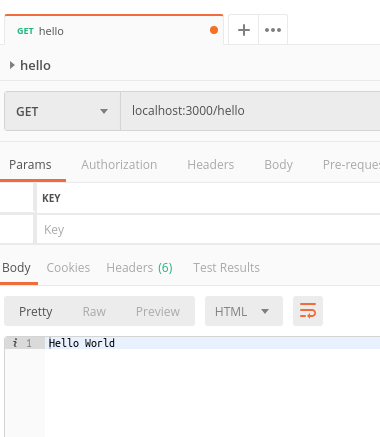Image resolution: width=380 pixels, height=437 pixels.
Task: Expand the hello request description triangle
Action: [12, 65]
